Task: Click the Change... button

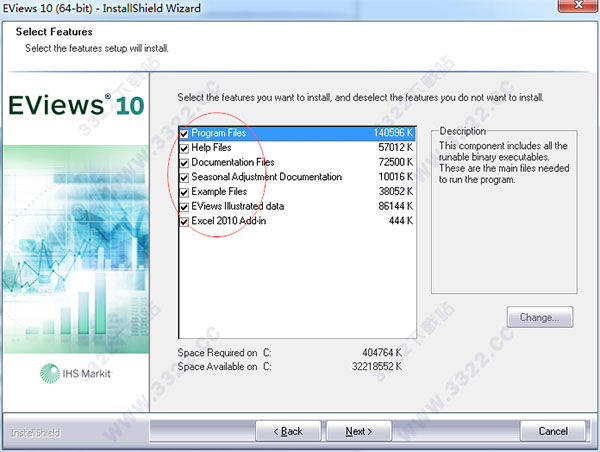Action: click(x=540, y=317)
